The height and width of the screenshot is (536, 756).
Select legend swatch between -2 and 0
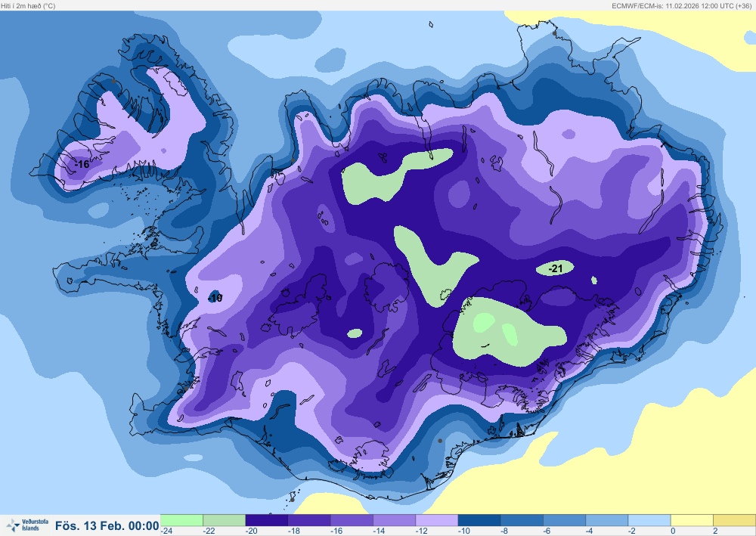pos(649,520)
